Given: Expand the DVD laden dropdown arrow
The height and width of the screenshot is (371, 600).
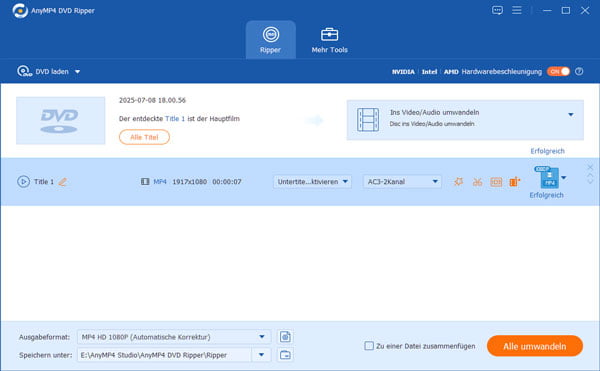Looking at the screenshot, I should pos(77,72).
